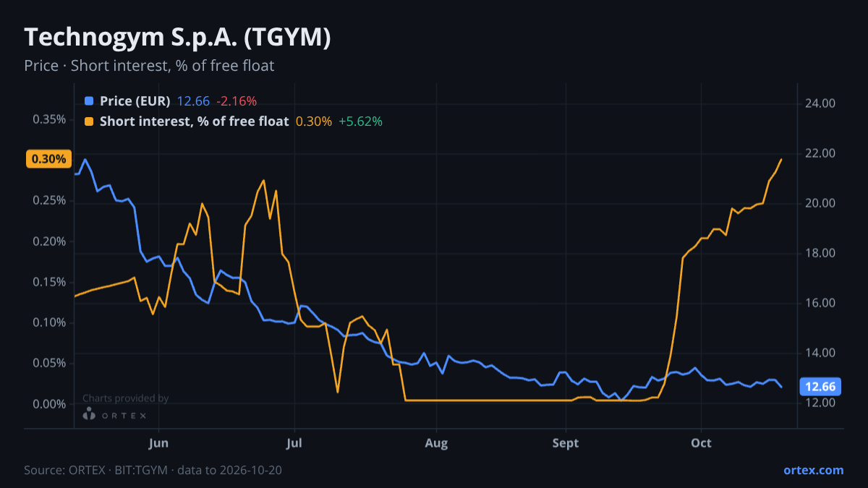
Task: Click the orange Short interest legend swatch
Action: click(x=89, y=121)
